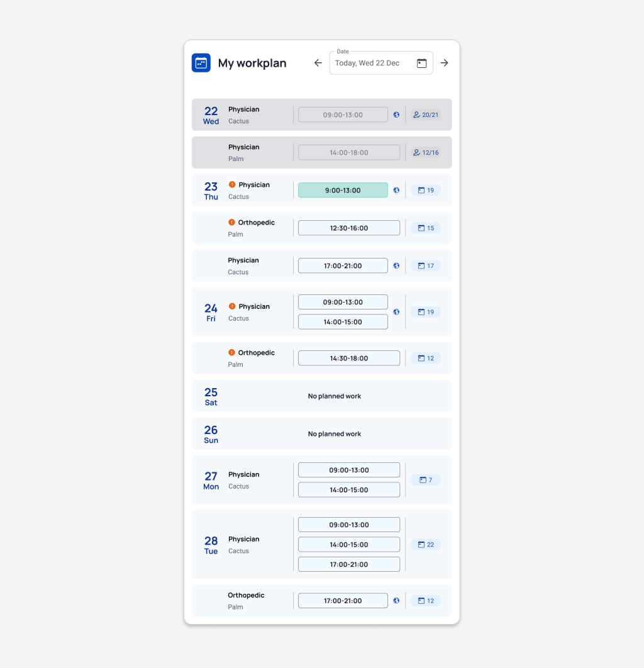Select the 14:00-18:00 Palm slot on Wednesday
This screenshot has height=668, width=644.
(x=348, y=152)
